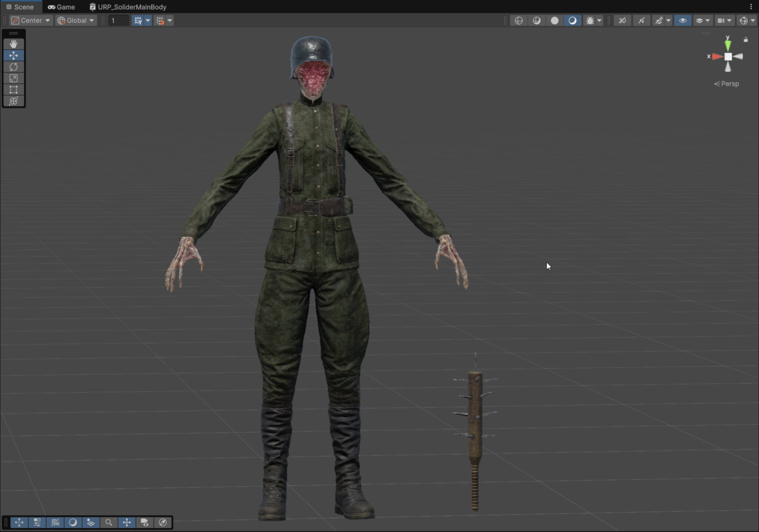Select the combined Transform tool
The image size is (759, 532).
pyautogui.click(x=13, y=100)
